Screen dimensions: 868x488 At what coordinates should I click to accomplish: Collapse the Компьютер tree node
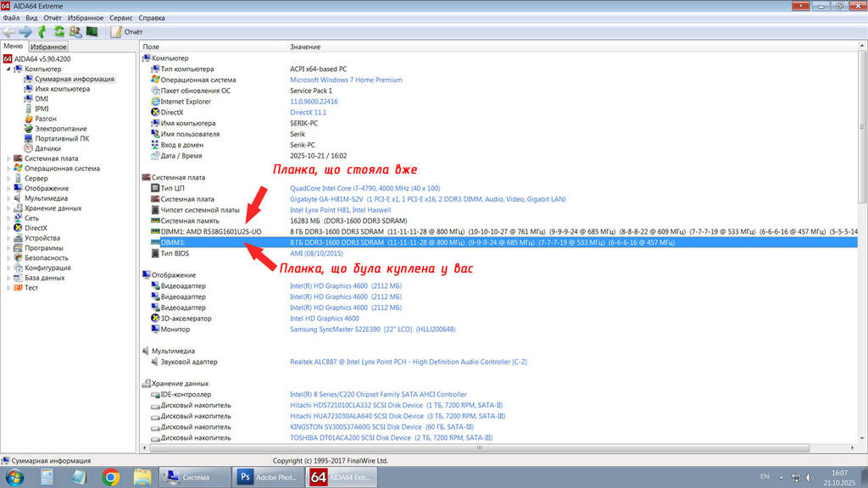click(8, 69)
